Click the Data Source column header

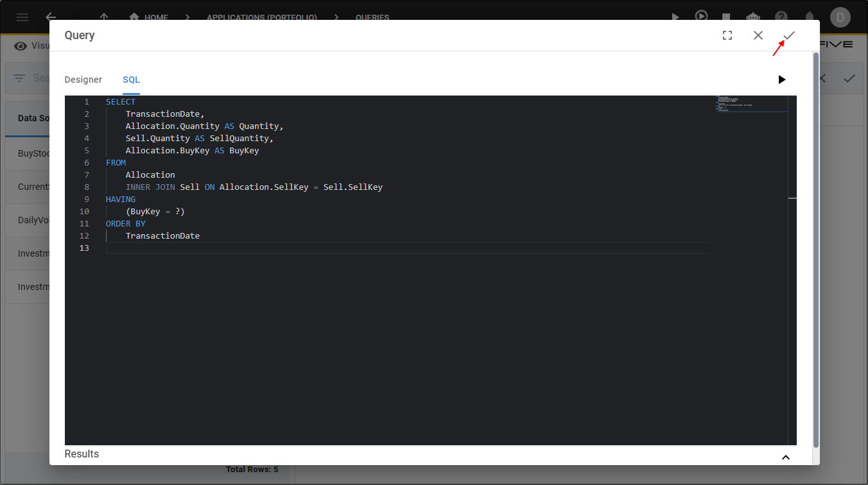(x=34, y=118)
